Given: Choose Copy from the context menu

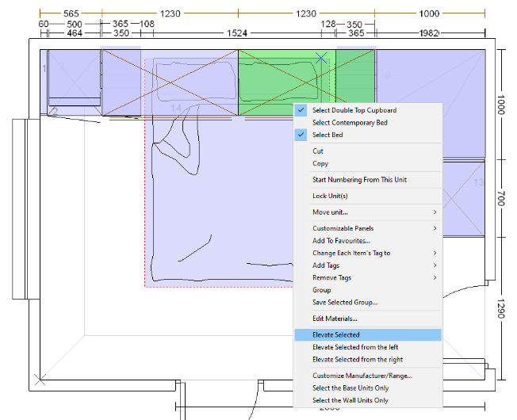Looking at the screenshot, I should (x=368, y=163).
